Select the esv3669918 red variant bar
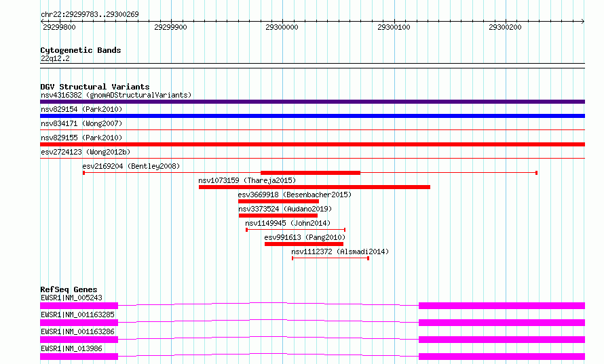604x364 pixels. point(278,201)
